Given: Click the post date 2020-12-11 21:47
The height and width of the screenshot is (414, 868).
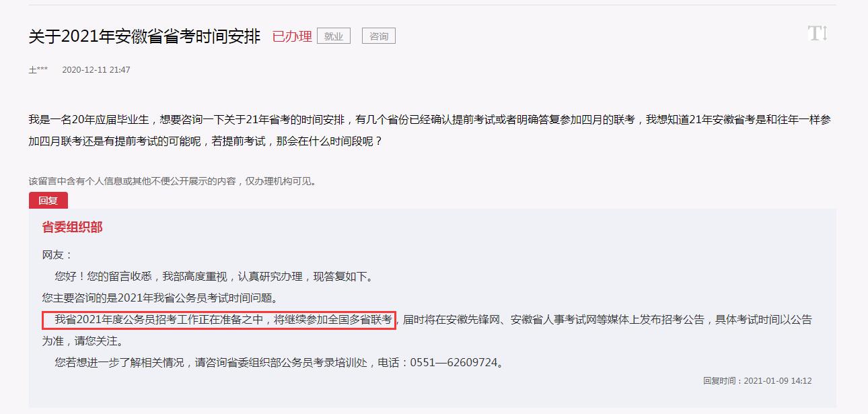Looking at the screenshot, I should [x=96, y=70].
